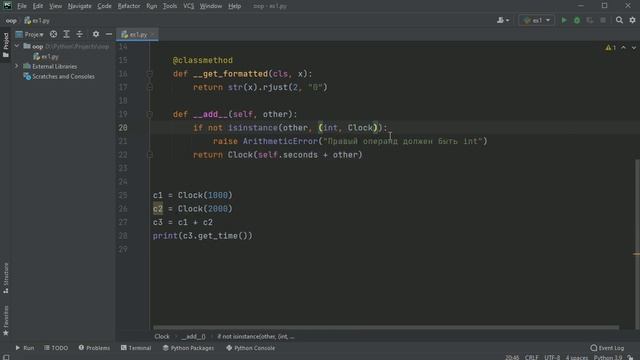Click the editor horizontal scrollbar
The height and width of the screenshot is (360, 640).
[x=386, y=327]
